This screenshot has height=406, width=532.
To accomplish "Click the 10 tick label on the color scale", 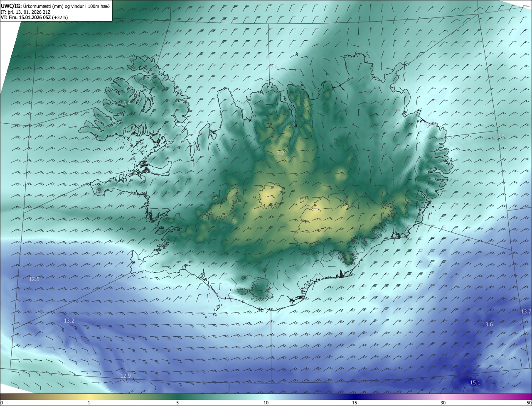I will pyautogui.click(x=266, y=403).
